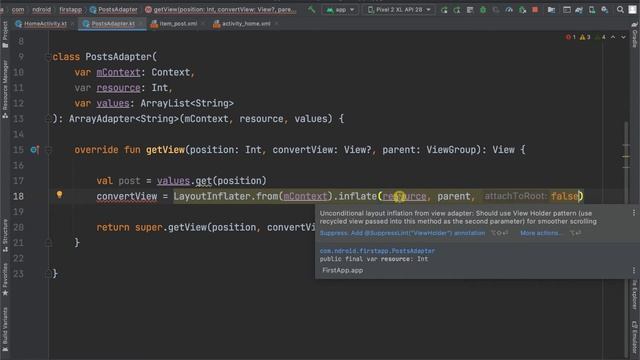Open the Resource Manager tool window
The image size is (640, 360).
tap(5, 89)
